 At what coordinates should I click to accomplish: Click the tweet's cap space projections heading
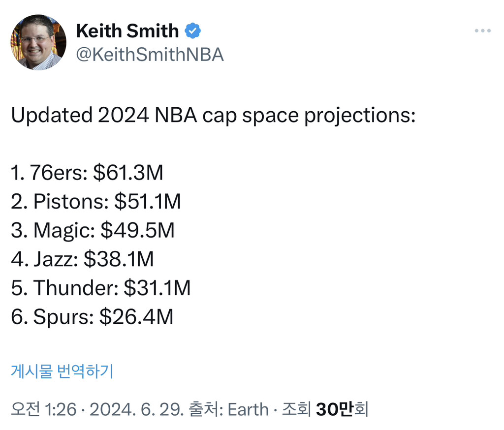tap(213, 115)
